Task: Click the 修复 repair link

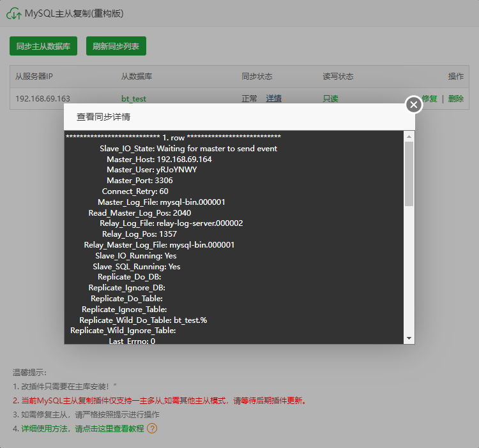Action: 429,98
